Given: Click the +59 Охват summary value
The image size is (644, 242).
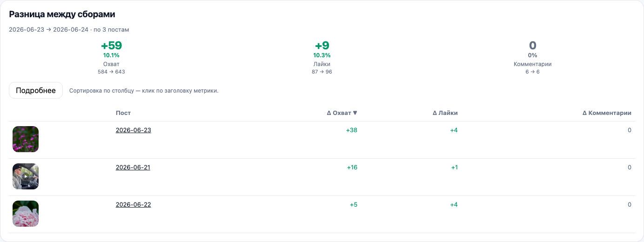Looking at the screenshot, I should [x=111, y=46].
